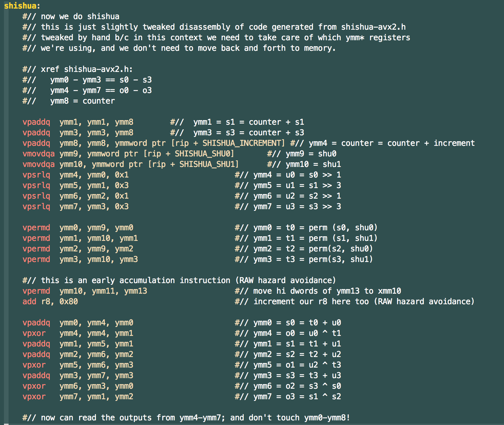This screenshot has height=425, width=504.
Task: Click the "ymm8 = counter" header comment
Action: point(82,101)
